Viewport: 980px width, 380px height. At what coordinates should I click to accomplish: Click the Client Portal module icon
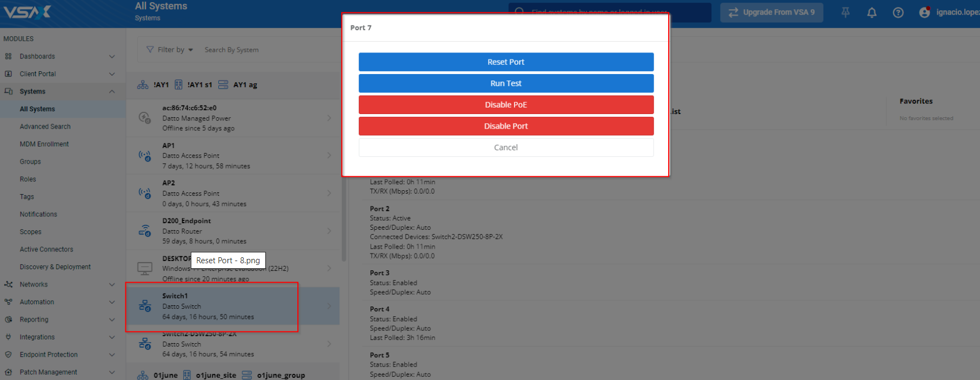pos(8,74)
